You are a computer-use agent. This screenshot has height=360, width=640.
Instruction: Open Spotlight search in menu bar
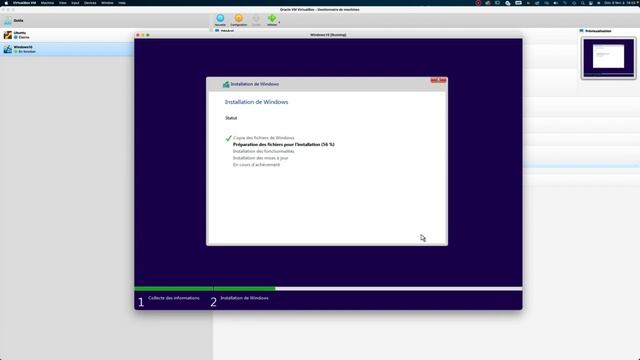582,3
